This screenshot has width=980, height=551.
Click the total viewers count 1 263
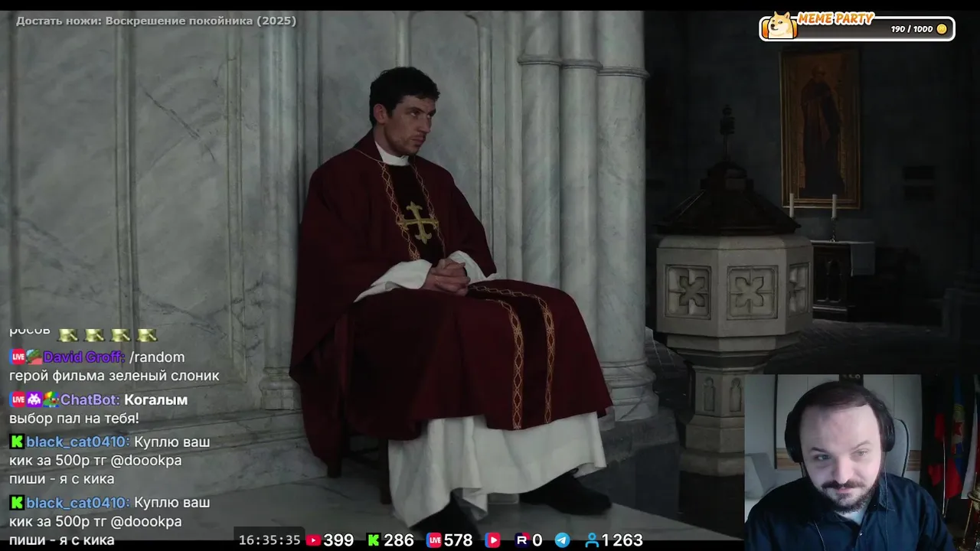tap(622, 540)
